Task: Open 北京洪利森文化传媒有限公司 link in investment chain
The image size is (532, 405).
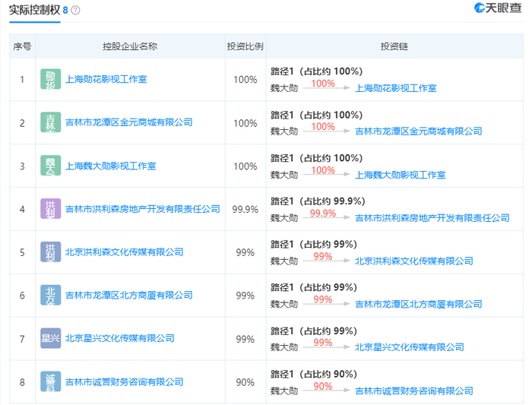Action: pos(414,261)
